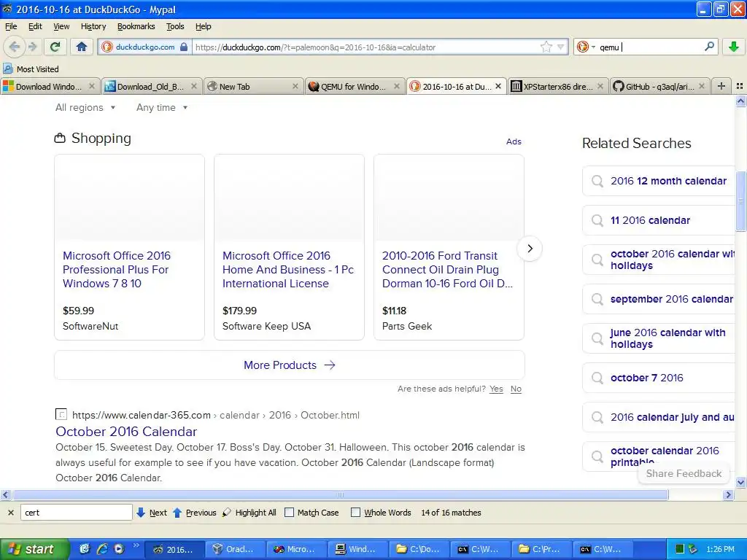Open the search engine selector dropdown
The height and width of the screenshot is (560, 747).
coord(586,47)
